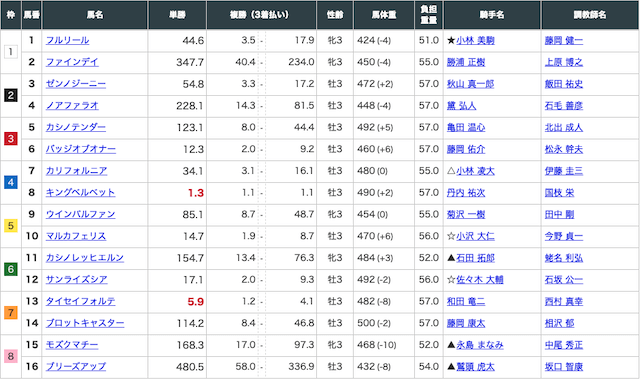This screenshot has width=640, height=380.
Task: Click the red frame 3 box
Action: (11, 139)
